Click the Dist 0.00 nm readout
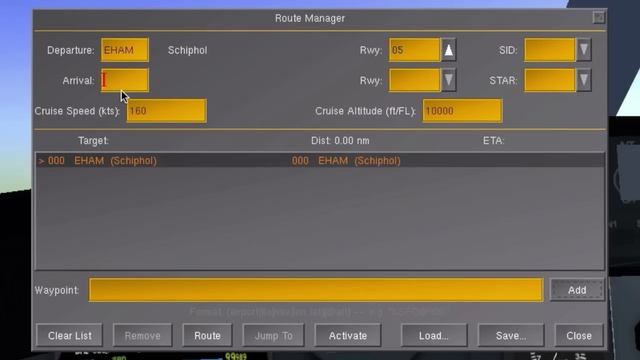This screenshot has height=360, width=640. [x=340, y=141]
